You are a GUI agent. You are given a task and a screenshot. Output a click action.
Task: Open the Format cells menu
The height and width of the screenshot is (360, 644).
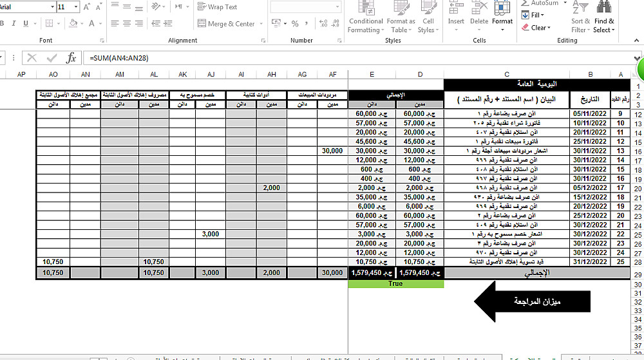point(502,17)
